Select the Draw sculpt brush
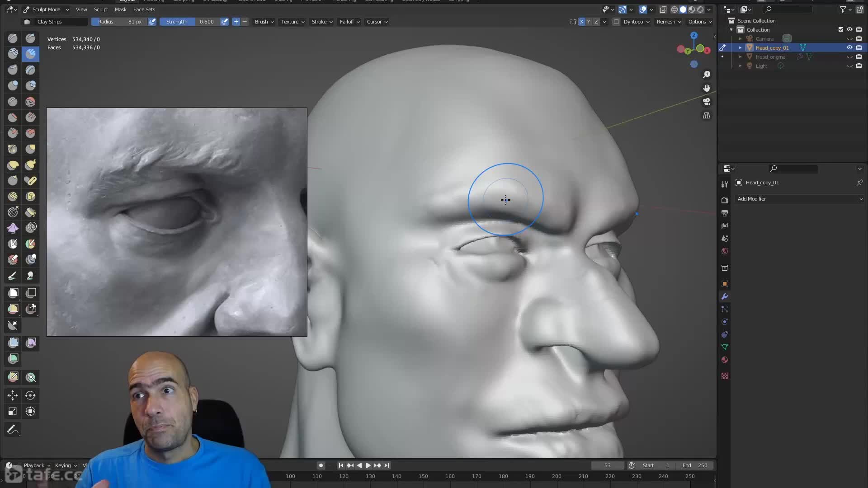This screenshot has height=488, width=868. coord(13,38)
